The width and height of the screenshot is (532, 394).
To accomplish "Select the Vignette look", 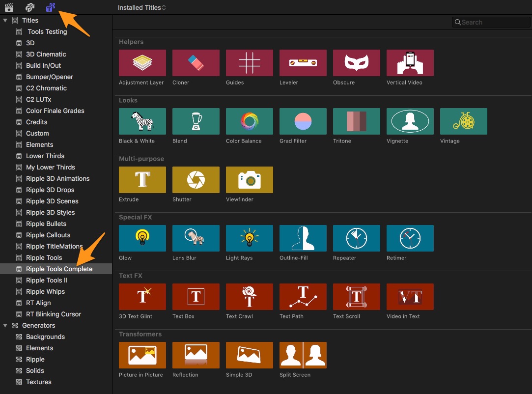I will click(x=410, y=121).
